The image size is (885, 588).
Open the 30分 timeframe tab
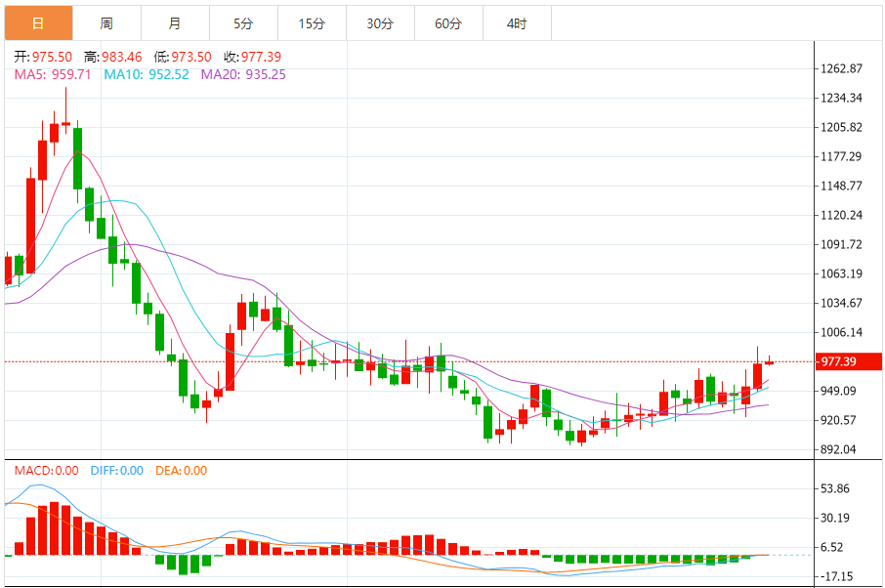380,23
